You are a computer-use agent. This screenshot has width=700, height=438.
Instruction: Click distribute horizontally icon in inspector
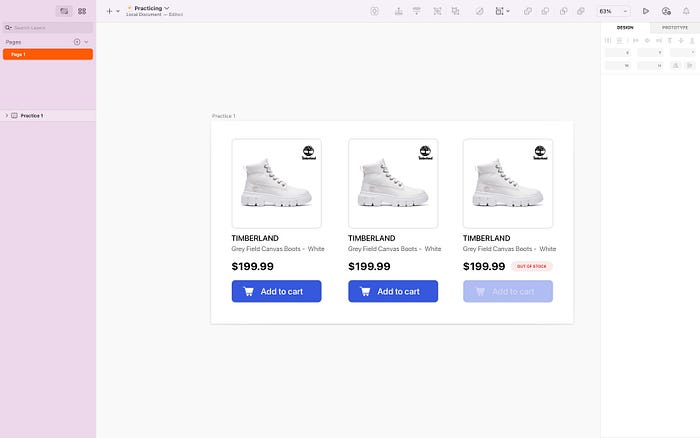(608, 41)
